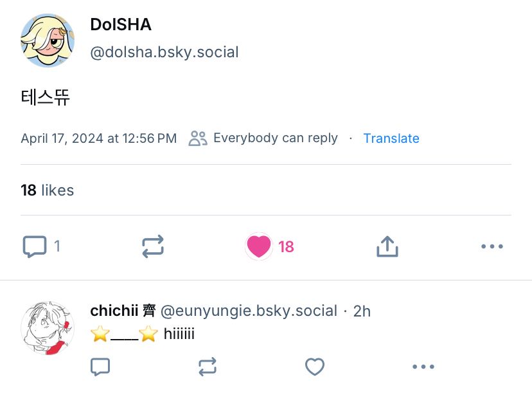Click the April 17, 2024 post timestamp

coord(98,138)
